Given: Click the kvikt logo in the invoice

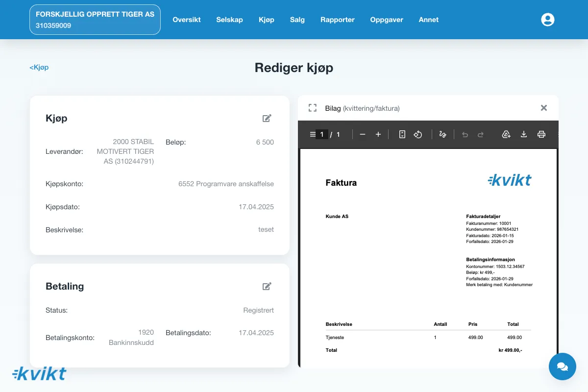Looking at the screenshot, I should pyautogui.click(x=510, y=180).
